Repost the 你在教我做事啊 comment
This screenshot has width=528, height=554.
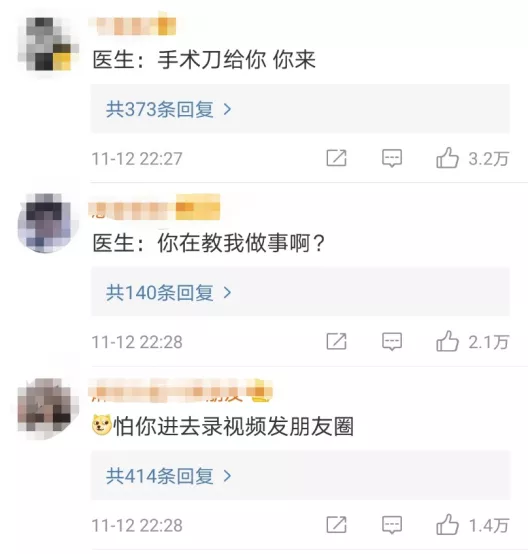336,341
